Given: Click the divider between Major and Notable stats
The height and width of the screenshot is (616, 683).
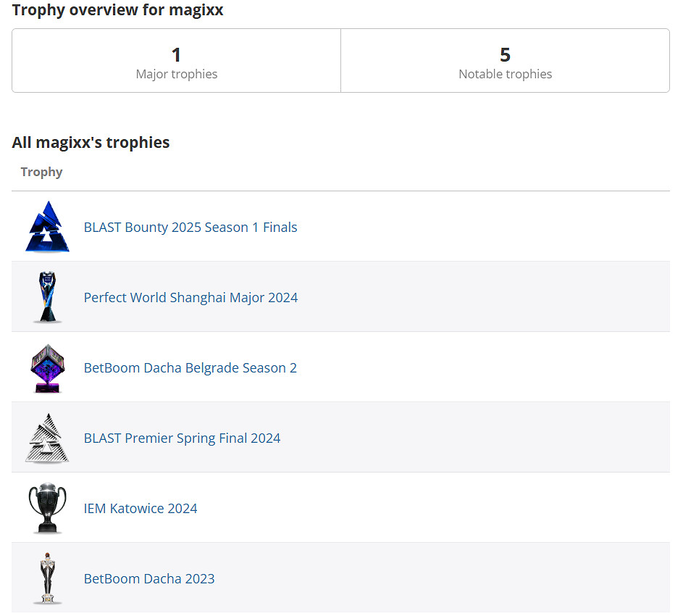Looking at the screenshot, I should click(340, 61).
